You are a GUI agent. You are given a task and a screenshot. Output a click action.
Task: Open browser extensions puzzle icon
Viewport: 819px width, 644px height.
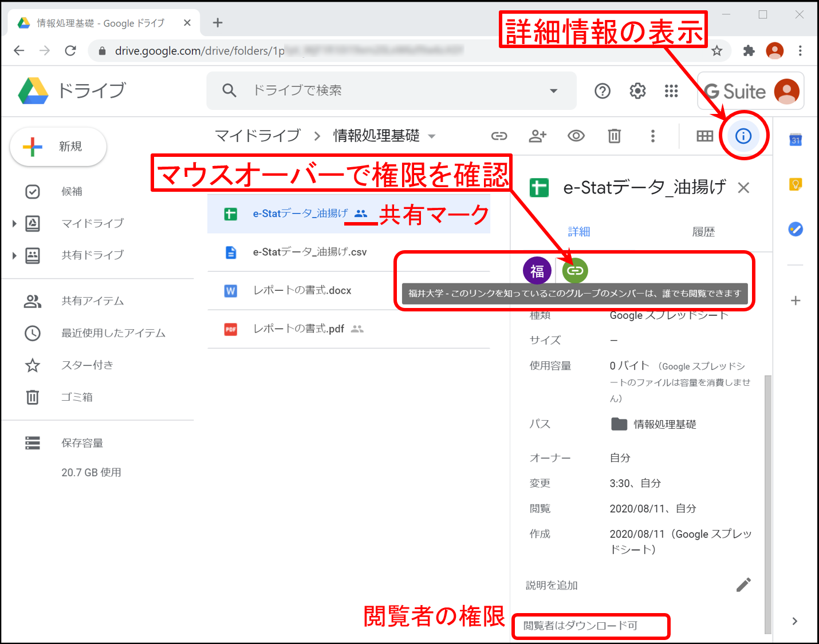click(x=749, y=51)
